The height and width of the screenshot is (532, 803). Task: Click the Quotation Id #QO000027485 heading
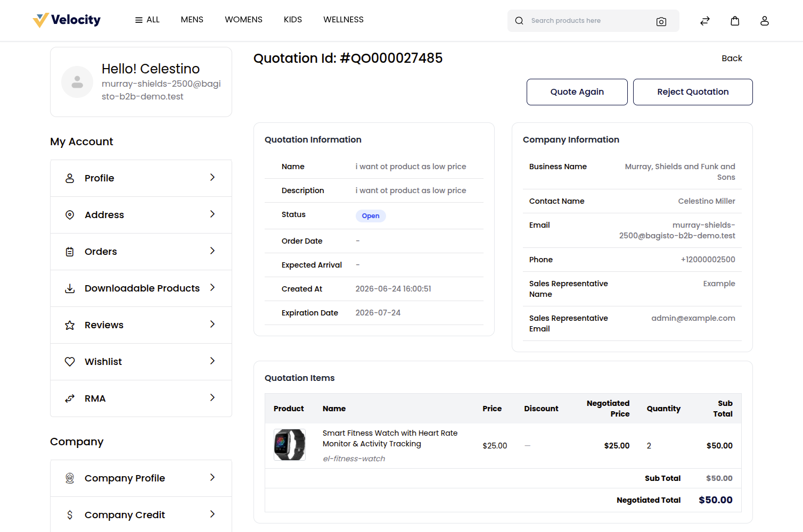[x=348, y=58]
